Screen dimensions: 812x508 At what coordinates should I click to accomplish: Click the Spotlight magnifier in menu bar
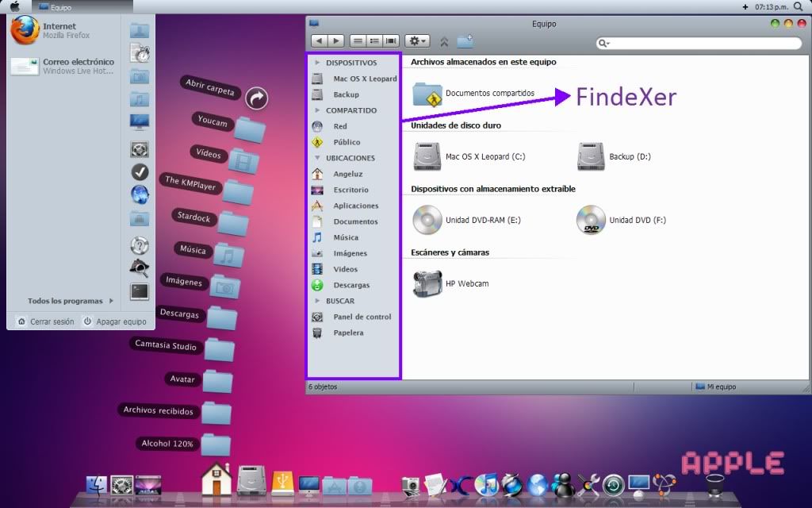799,6
